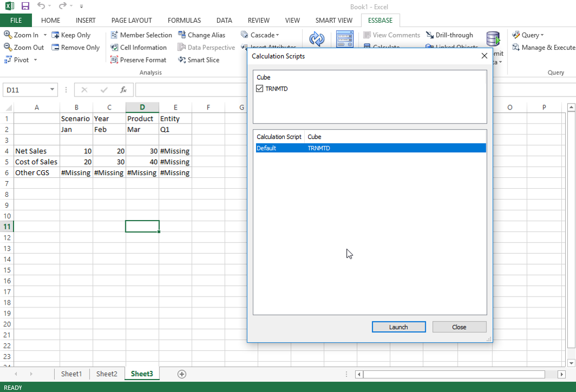Select row 11 header
576x392 pixels.
[x=7, y=226]
